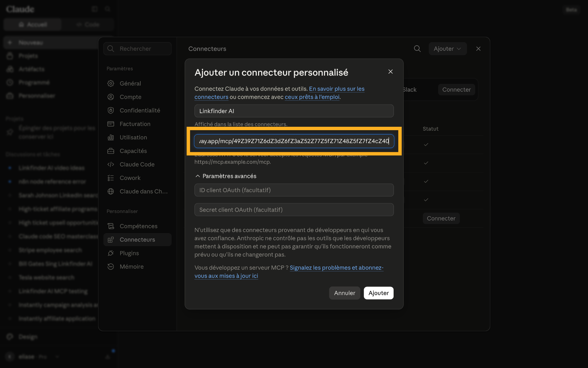The width and height of the screenshot is (588, 368).
Task: Open Claude dans Chrome settings
Action: (138, 191)
